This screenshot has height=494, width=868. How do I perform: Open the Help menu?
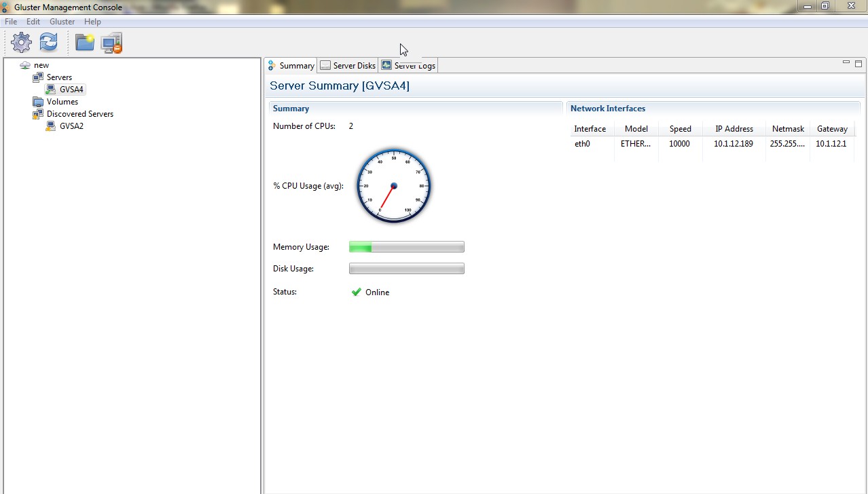pos(92,22)
